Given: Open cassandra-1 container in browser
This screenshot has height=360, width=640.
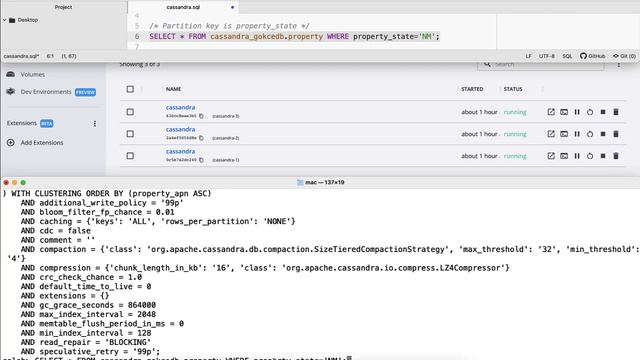Looking at the screenshot, I should point(551,156).
